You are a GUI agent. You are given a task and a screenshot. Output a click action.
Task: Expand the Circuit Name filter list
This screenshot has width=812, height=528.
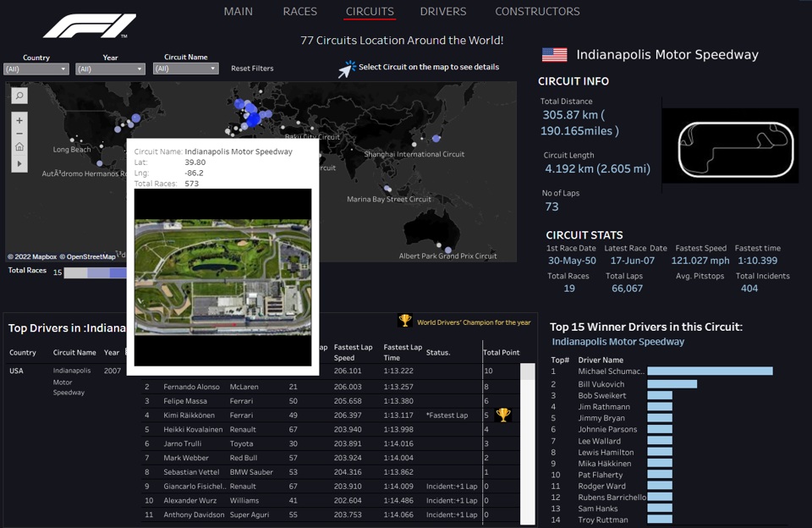pyautogui.click(x=184, y=68)
